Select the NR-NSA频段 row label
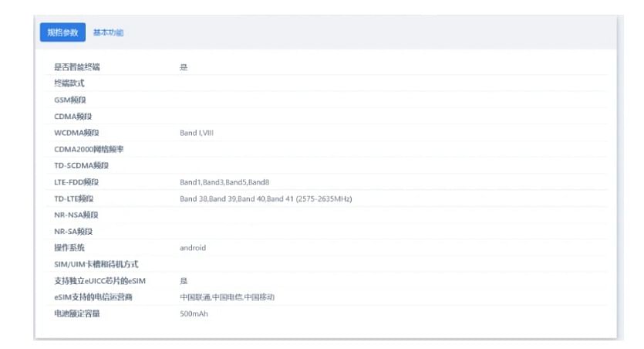 76,215
